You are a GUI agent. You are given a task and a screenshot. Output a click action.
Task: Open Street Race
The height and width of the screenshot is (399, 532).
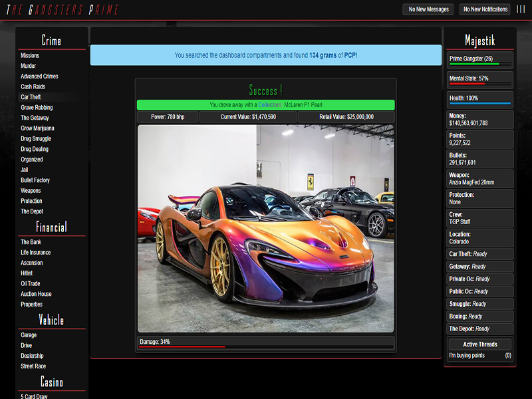[33, 366]
